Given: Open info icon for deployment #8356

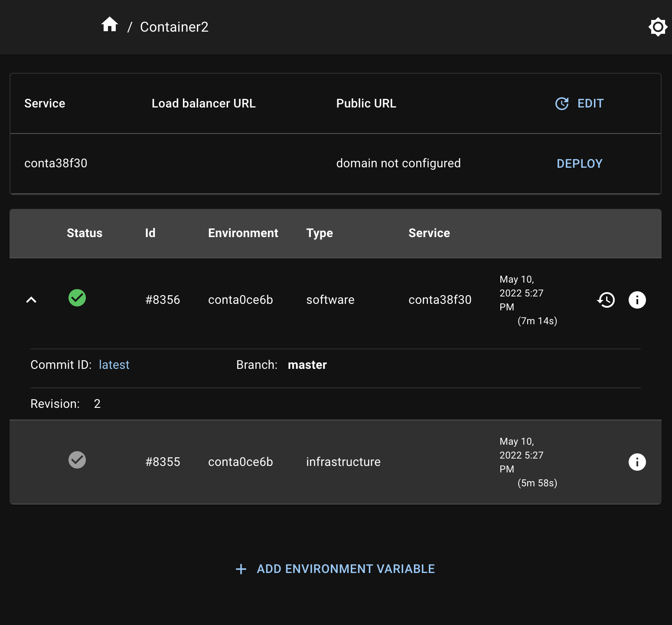Looking at the screenshot, I should tap(637, 300).
